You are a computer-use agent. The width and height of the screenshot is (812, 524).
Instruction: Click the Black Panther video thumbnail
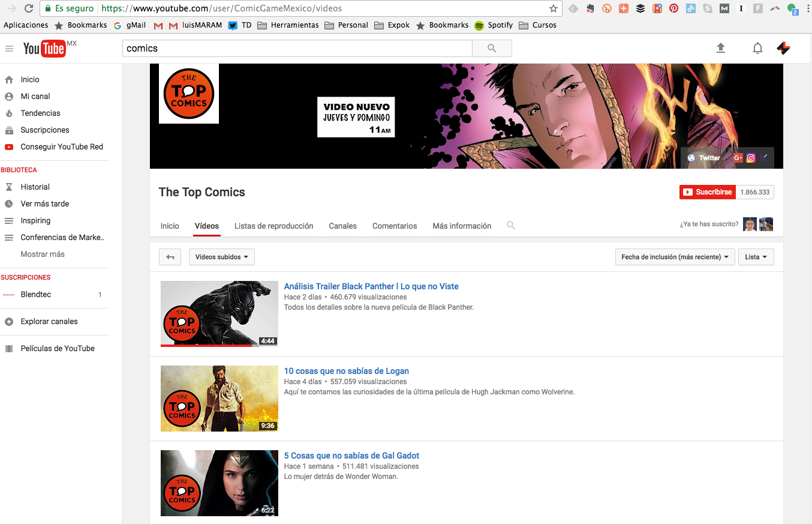(219, 313)
